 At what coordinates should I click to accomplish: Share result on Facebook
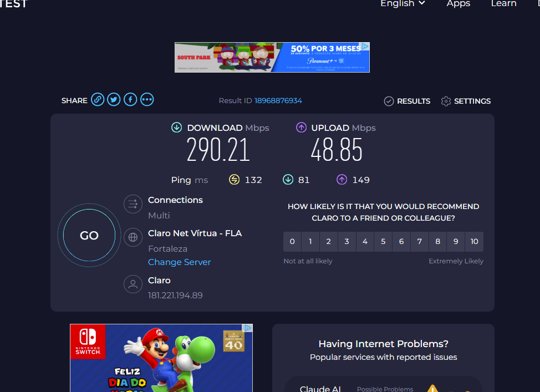tap(130, 100)
